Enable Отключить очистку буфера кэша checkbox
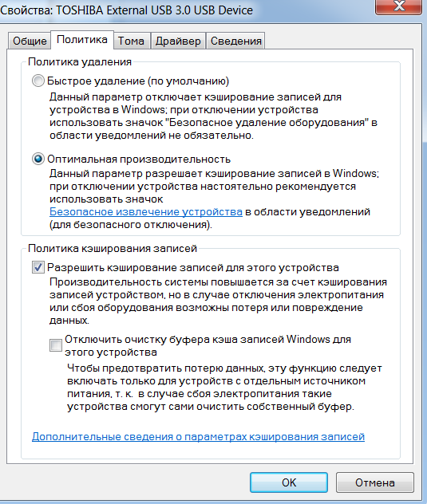The width and height of the screenshot is (427, 504). tap(56, 345)
